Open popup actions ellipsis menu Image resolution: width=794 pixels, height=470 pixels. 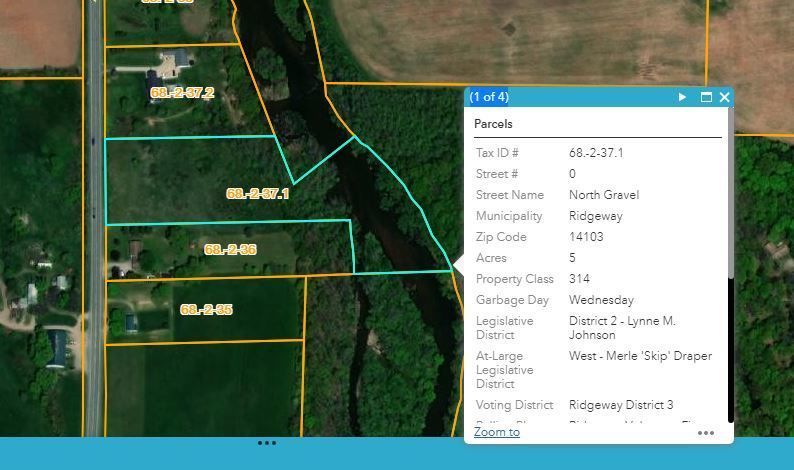[706, 433]
